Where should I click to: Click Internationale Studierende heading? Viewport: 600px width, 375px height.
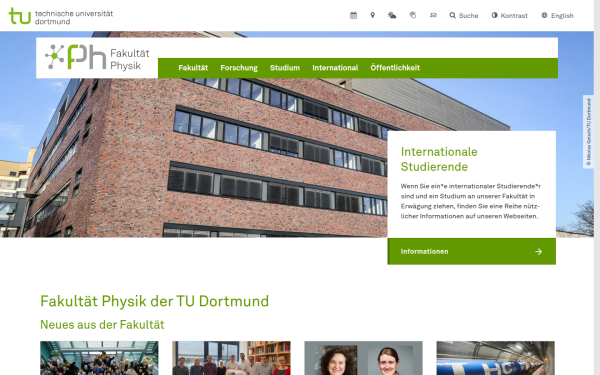pyautogui.click(x=439, y=159)
